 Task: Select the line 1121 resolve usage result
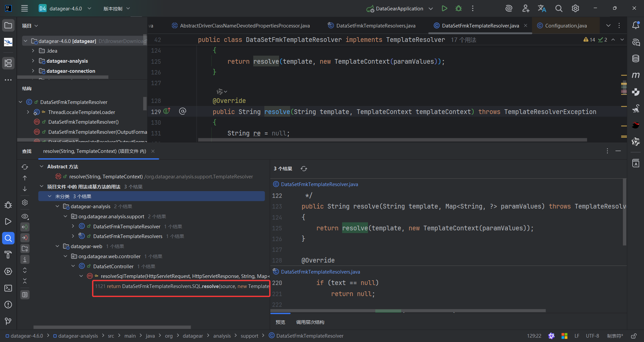tap(181, 286)
